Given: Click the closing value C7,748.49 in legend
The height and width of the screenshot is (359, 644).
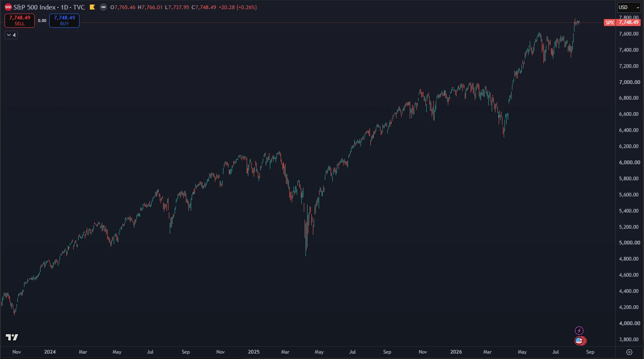Looking at the screenshot, I should [204, 7].
